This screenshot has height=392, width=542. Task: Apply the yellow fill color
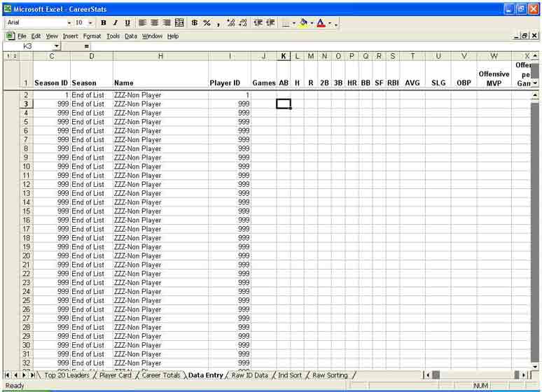303,23
